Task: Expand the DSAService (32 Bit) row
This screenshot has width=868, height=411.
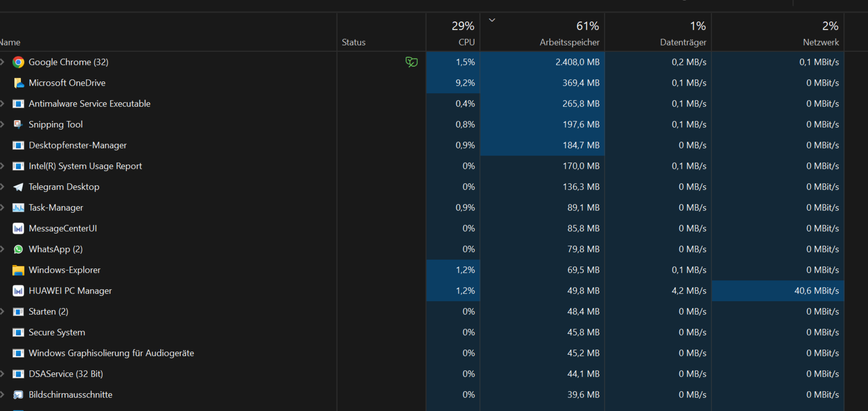Action: pyautogui.click(x=2, y=374)
